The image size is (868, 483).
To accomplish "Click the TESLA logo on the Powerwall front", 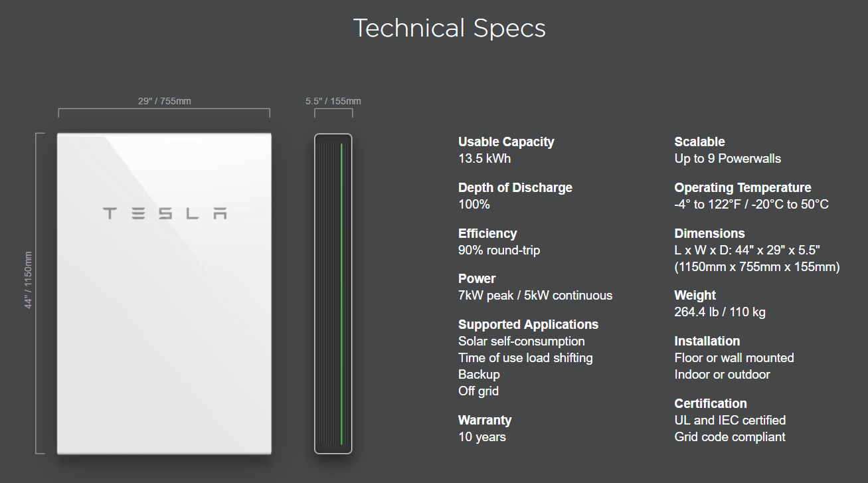I will pyautogui.click(x=165, y=213).
